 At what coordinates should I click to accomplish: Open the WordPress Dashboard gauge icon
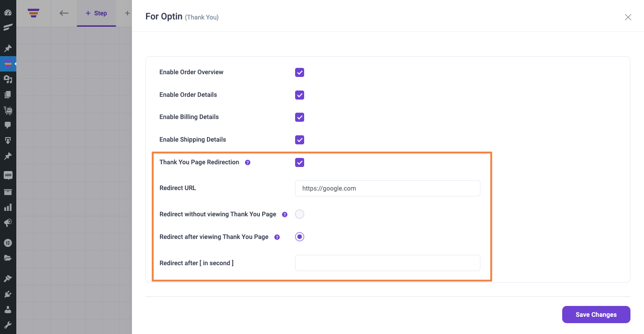(x=8, y=12)
